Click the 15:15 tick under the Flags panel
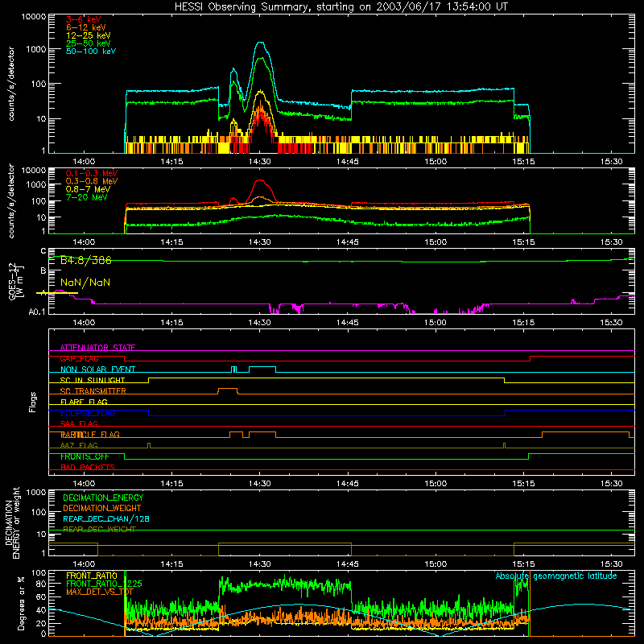This screenshot has height=644, width=644. coord(523,484)
